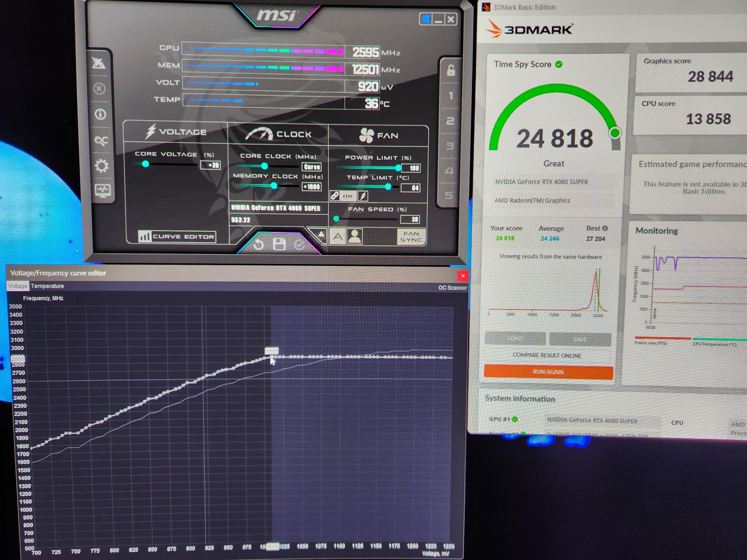Click the OC Scanner sidebar icon
The width and height of the screenshot is (747, 560).
point(101,140)
